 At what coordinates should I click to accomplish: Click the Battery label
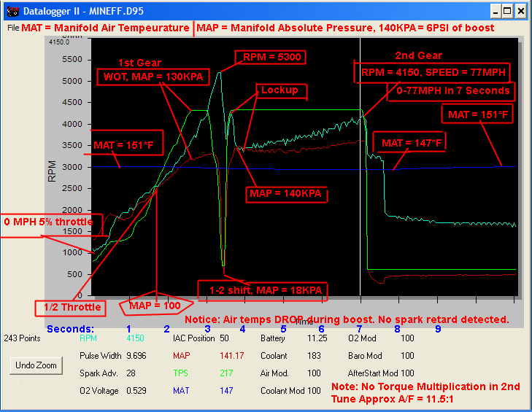coord(272,338)
